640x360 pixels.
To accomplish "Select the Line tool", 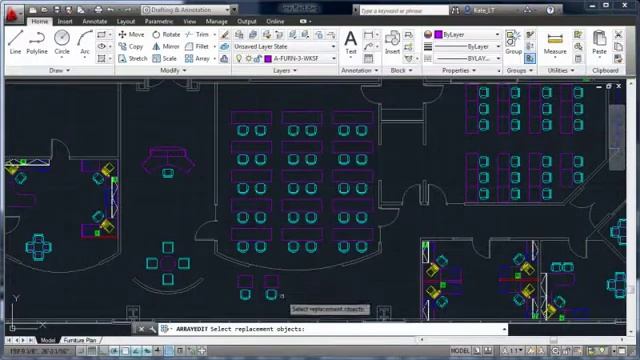I will 15,42.
